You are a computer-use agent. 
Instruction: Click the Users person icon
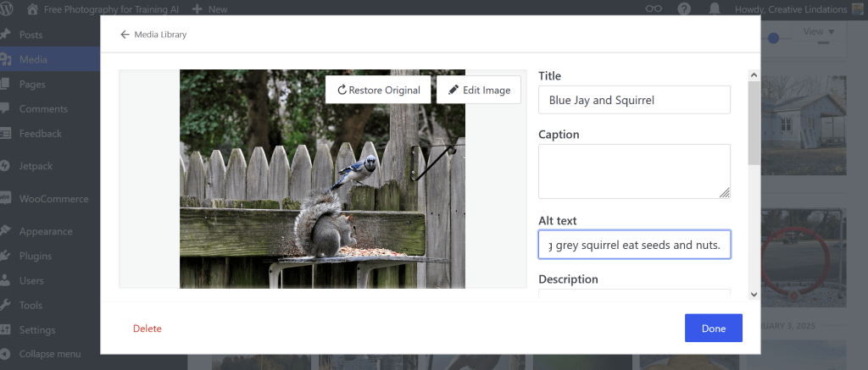click(x=5, y=280)
